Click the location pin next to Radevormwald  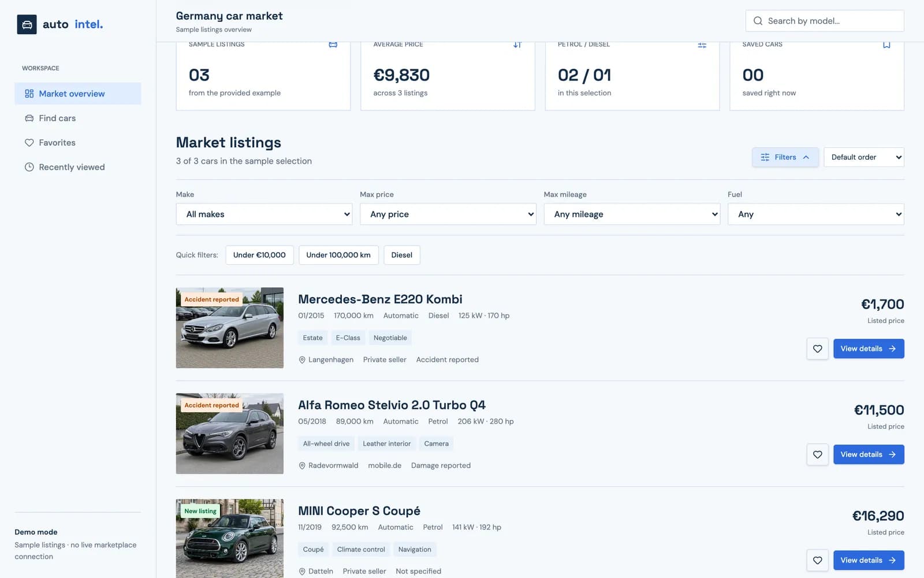point(302,466)
